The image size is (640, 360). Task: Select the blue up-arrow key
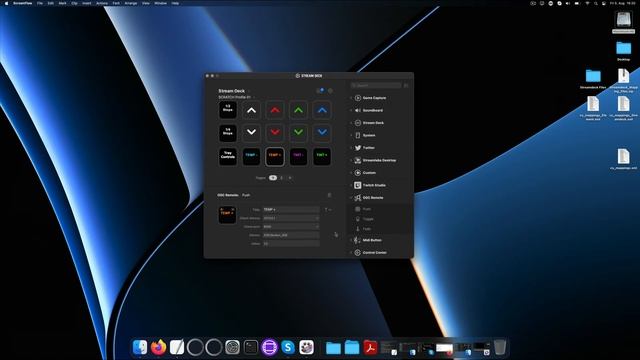tap(322, 110)
